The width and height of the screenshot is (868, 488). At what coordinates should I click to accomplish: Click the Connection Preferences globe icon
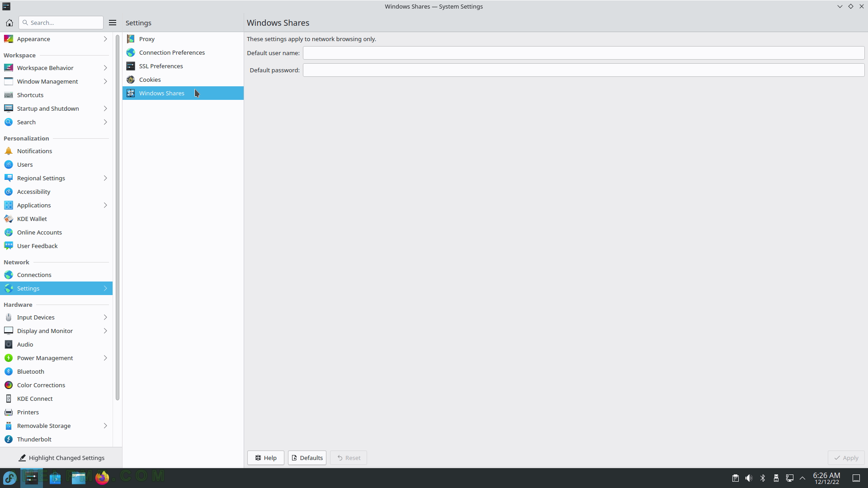[131, 52]
